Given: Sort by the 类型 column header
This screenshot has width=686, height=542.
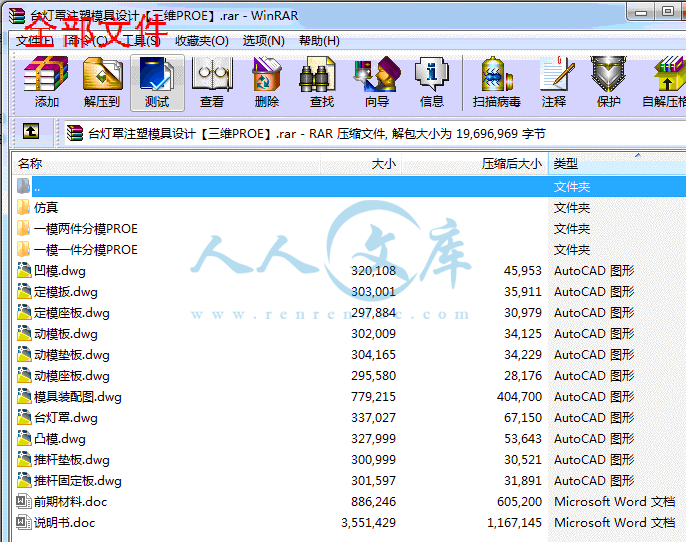Looking at the screenshot, I should pos(617,164).
